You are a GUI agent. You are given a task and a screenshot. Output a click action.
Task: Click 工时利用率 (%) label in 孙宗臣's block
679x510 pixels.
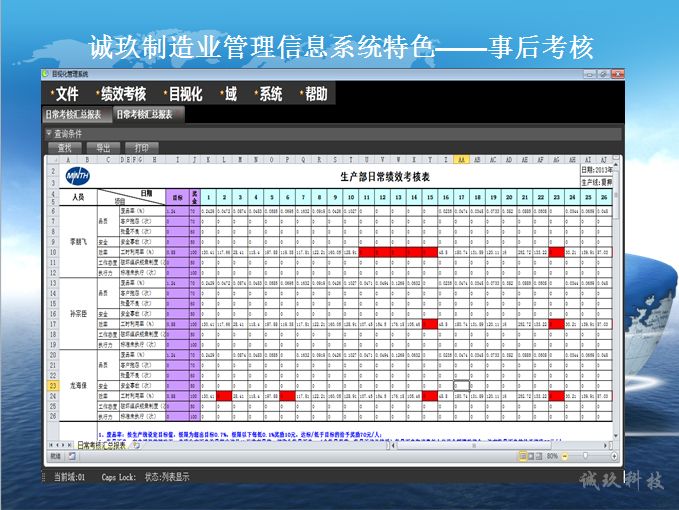[x=137, y=324]
